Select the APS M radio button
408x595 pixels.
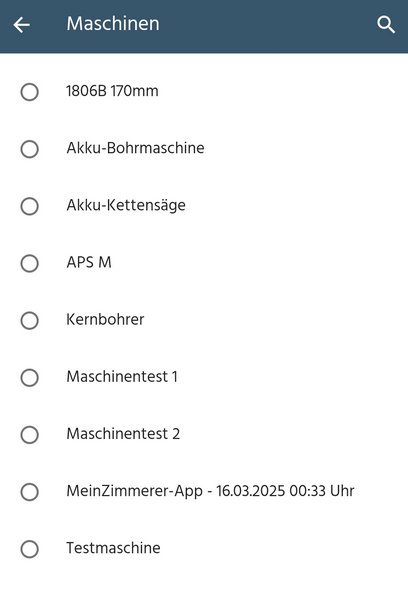click(29, 263)
